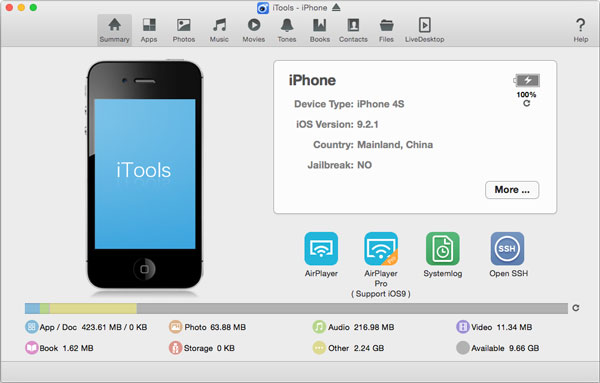The height and width of the screenshot is (383, 600).
Task: Select the Tones bell icon
Action: (287, 25)
